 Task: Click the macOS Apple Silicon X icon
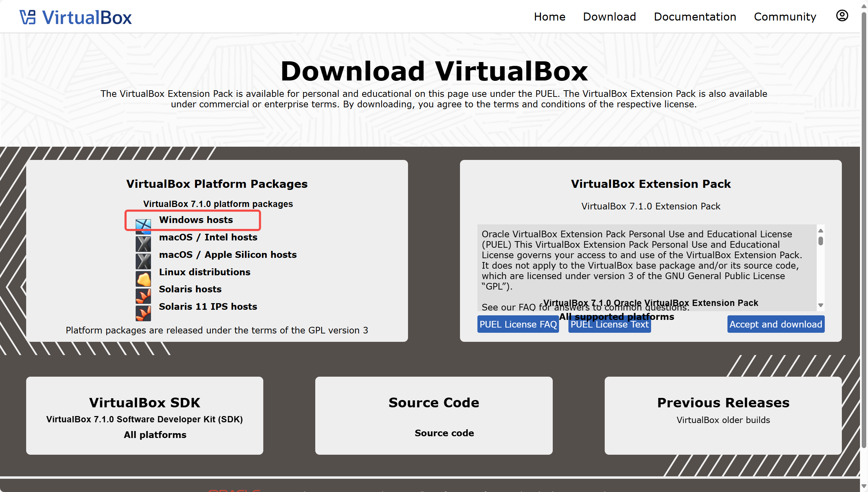[143, 261]
